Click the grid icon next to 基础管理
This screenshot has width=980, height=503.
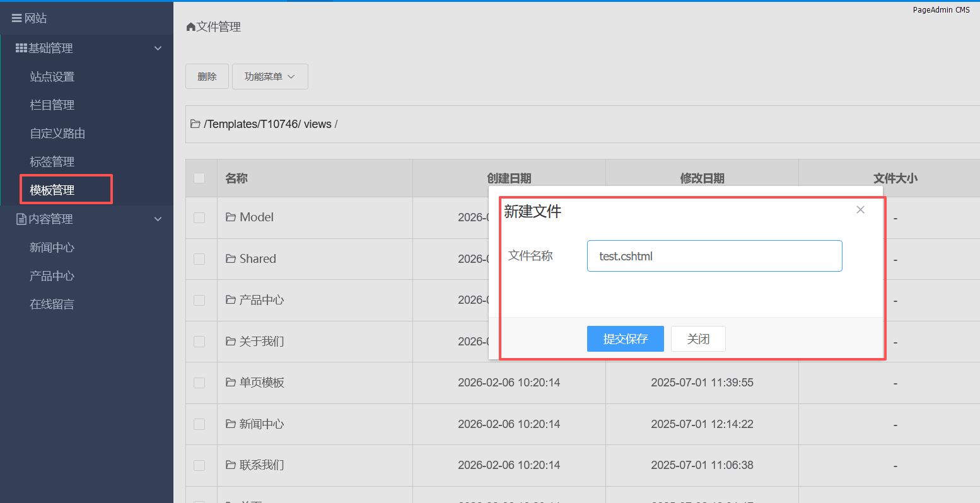click(21, 48)
